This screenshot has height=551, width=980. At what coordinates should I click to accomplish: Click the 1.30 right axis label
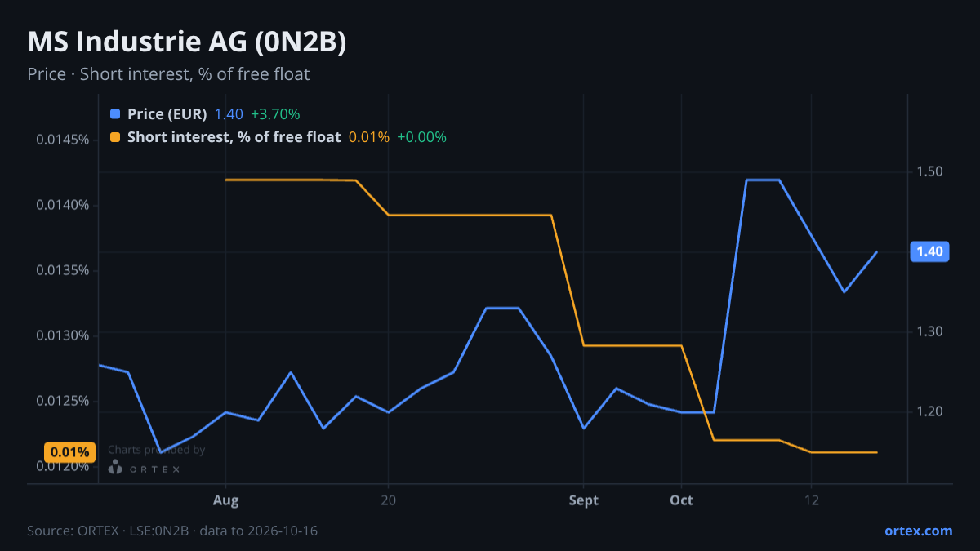pyautogui.click(x=930, y=331)
